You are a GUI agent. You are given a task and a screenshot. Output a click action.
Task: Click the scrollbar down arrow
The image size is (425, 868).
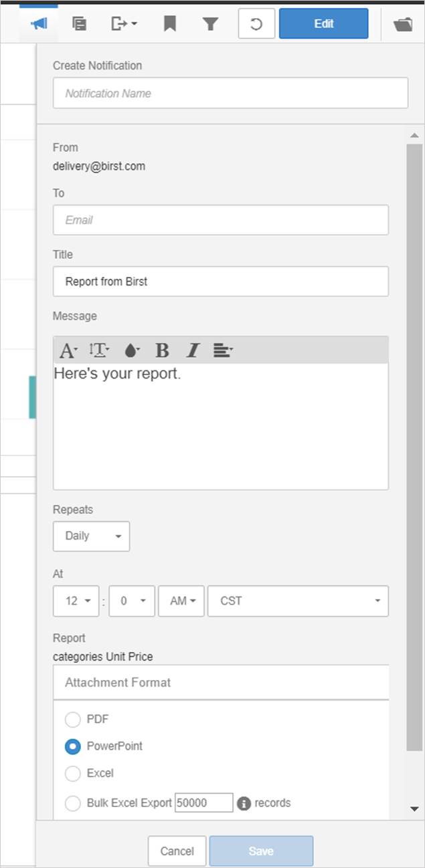tap(414, 809)
